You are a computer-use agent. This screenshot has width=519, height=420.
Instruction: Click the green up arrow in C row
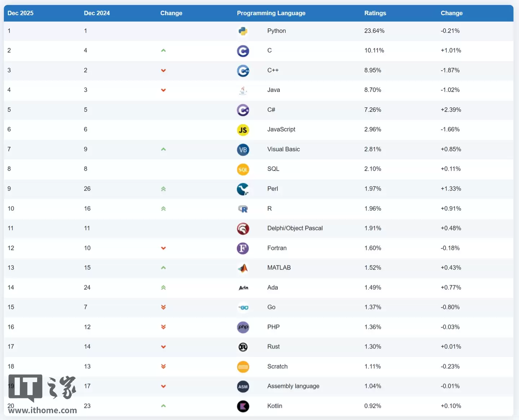[163, 50]
